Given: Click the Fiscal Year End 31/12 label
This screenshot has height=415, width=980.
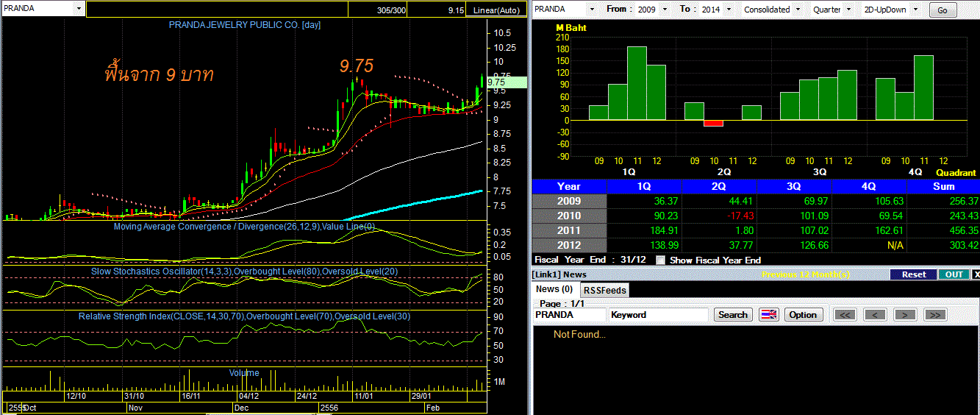Looking at the screenshot, I should pos(590,260).
